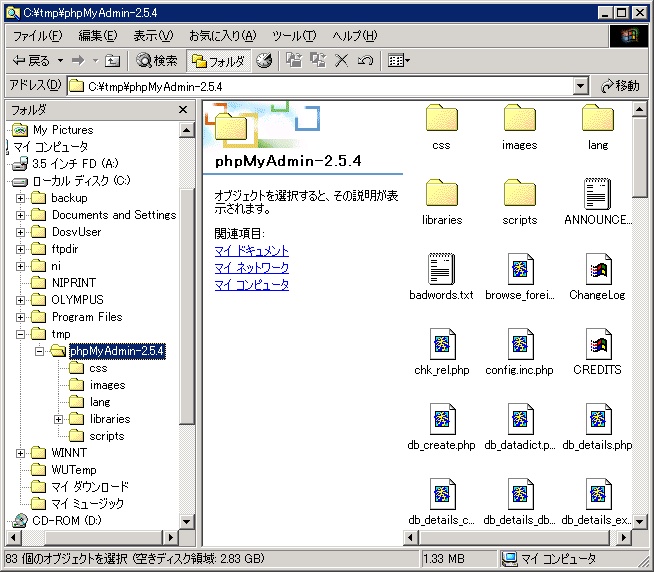Close the フォルダ pane
The width and height of the screenshot is (654, 572).
tap(183, 110)
